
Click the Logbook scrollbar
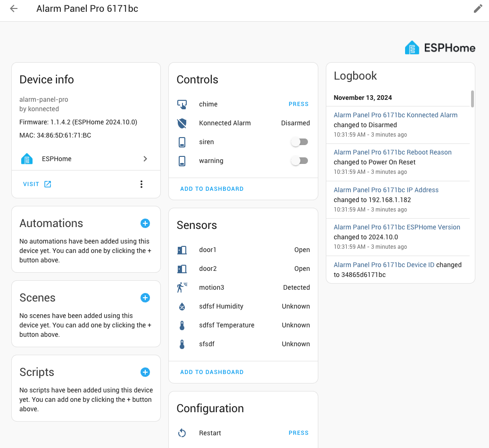point(472,99)
